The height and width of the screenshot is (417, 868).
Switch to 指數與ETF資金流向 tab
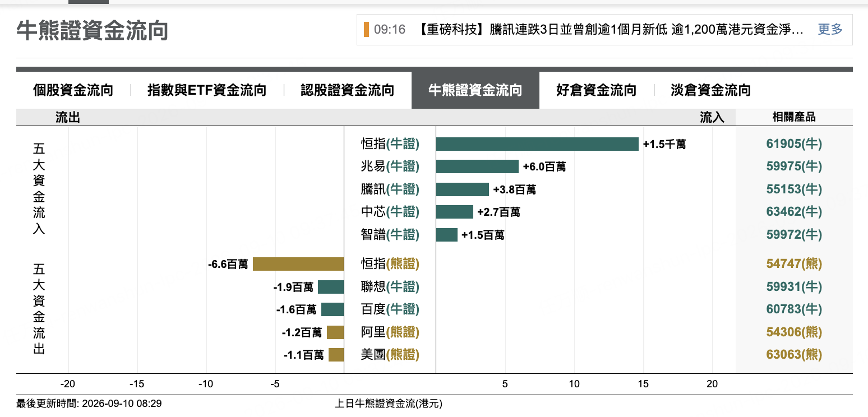pos(207,90)
